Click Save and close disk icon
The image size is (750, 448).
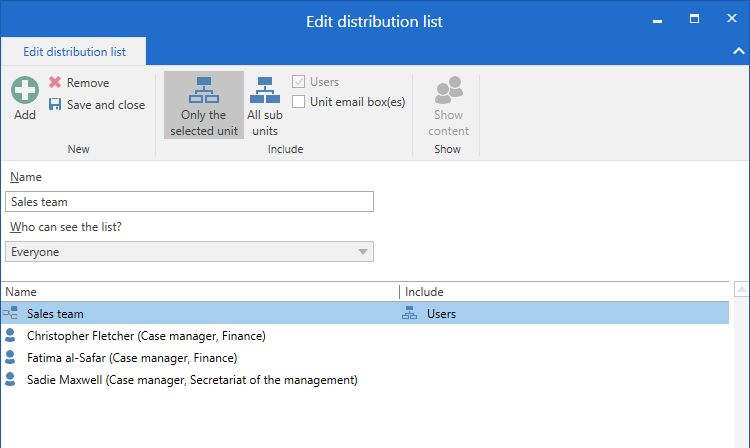(x=55, y=105)
